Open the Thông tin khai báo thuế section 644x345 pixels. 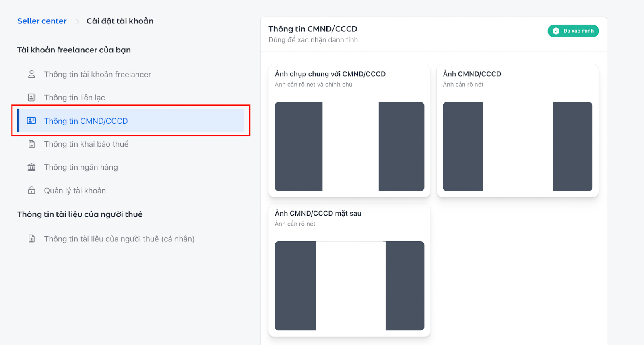(86, 143)
